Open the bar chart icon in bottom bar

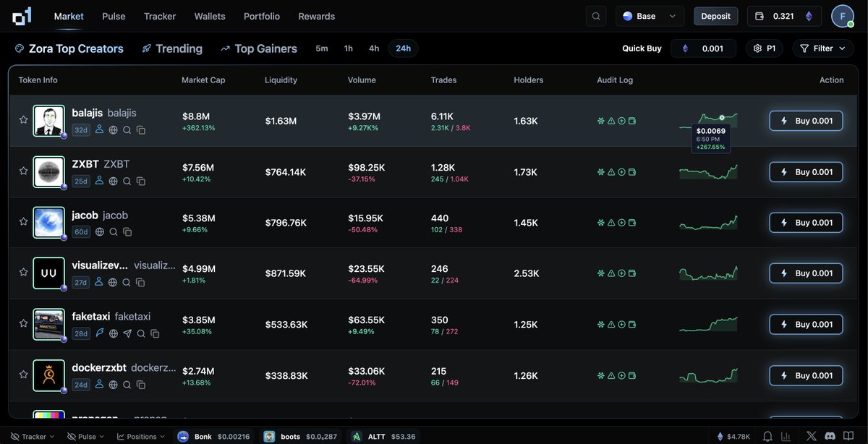tap(786, 437)
